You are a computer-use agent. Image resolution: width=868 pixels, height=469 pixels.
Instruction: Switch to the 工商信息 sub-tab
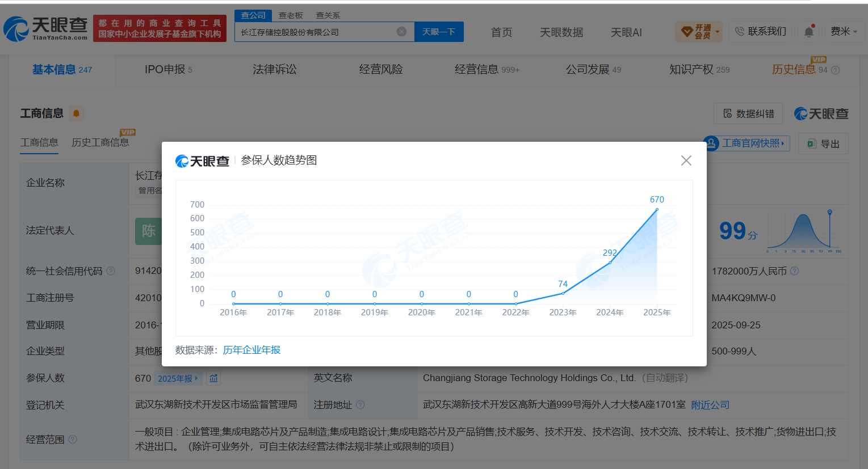coord(39,142)
